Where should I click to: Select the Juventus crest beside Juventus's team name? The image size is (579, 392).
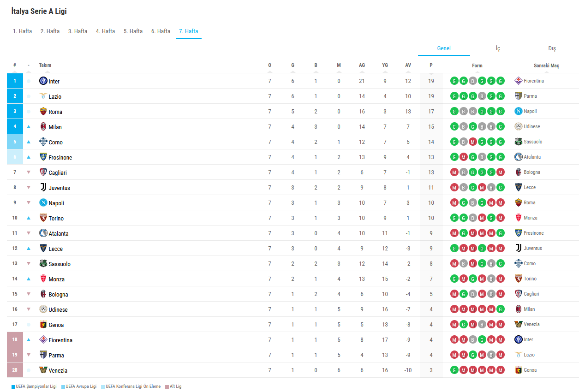[43, 188]
